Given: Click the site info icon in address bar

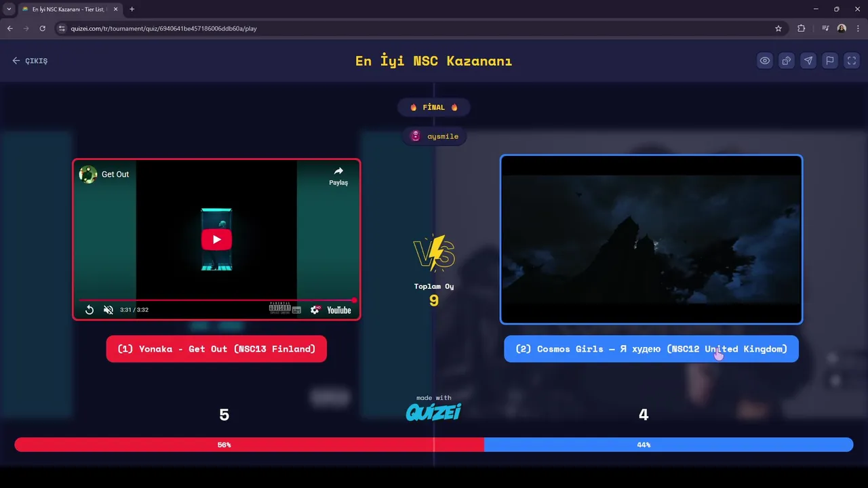Looking at the screenshot, I should click(x=62, y=28).
